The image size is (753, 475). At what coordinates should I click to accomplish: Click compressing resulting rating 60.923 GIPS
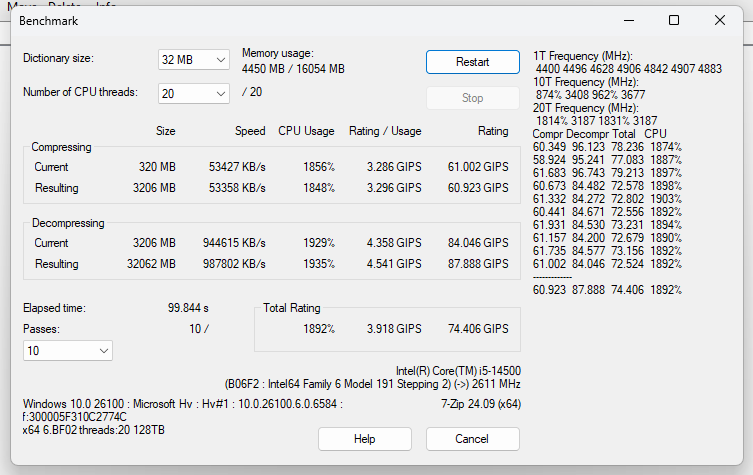[x=478, y=188]
